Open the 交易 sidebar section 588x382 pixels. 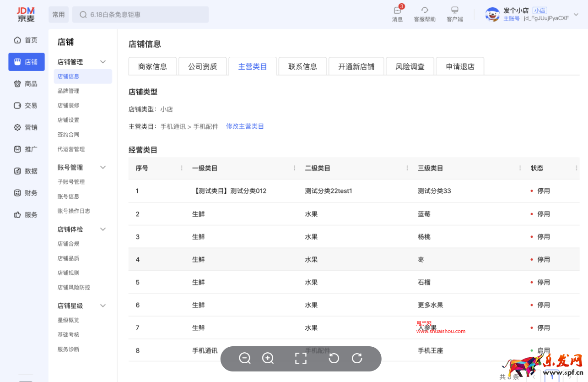pyautogui.click(x=26, y=105)
